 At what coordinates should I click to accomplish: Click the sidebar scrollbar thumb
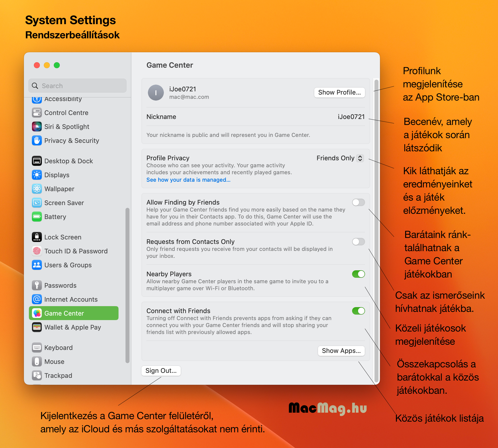pyautogui.click(x=127, y=285)
